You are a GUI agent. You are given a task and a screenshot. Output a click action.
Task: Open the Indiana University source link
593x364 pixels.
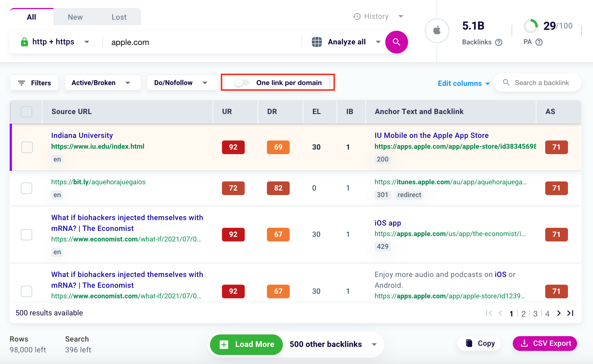[82, 135]
